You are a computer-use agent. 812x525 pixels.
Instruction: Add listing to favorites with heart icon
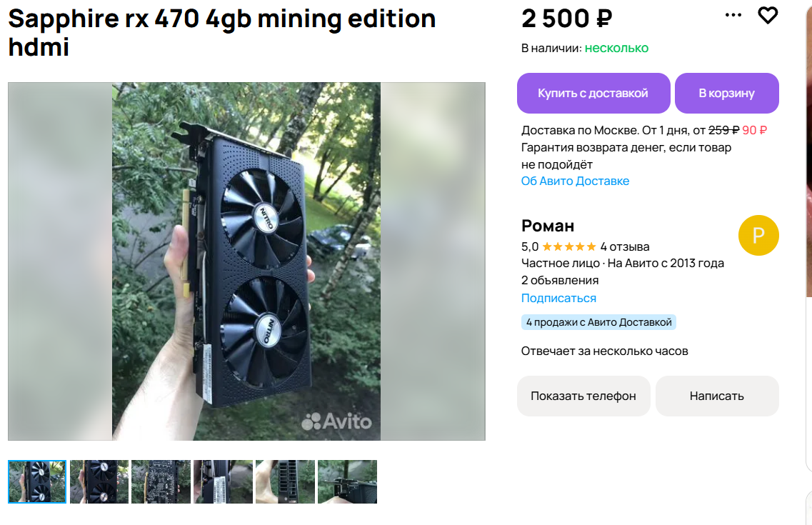tap(768, 15)
